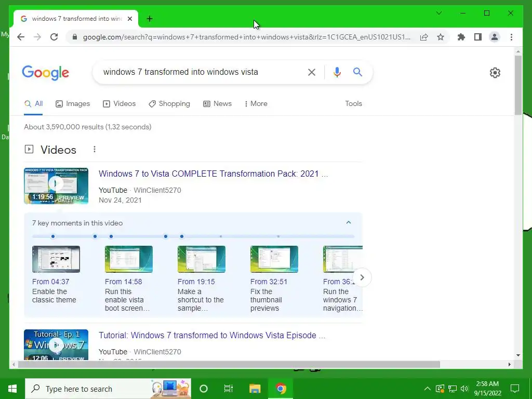Play the Tutorial Ep. 1 video thumbnail
This screenshot has height=399, width=532.
(x=56, y=345)
